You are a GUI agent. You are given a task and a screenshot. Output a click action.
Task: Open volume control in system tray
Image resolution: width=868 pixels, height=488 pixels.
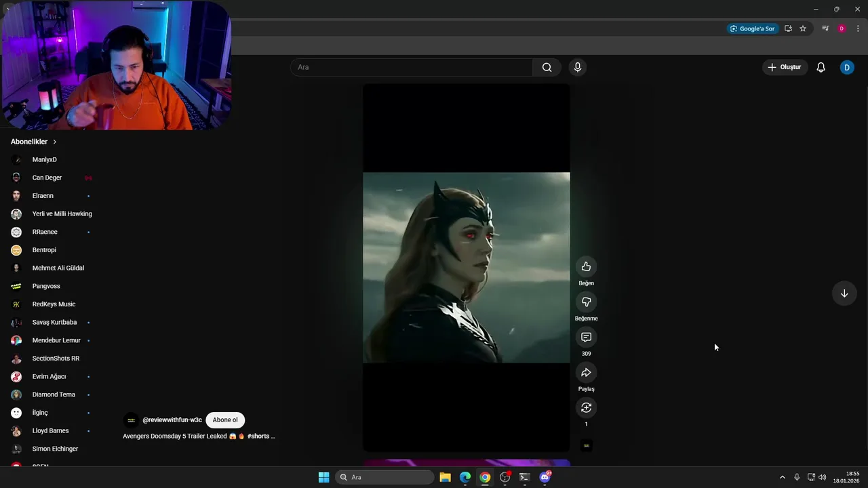point(823,477)
